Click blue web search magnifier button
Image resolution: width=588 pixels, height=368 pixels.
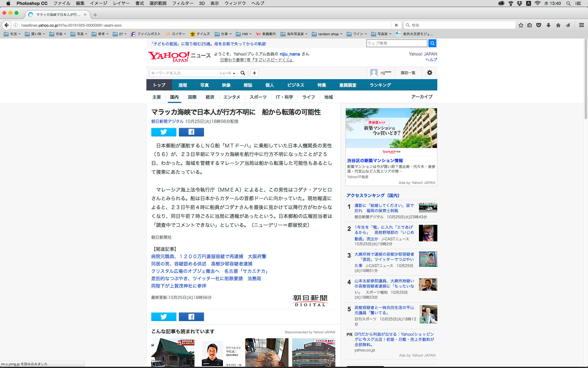432,43
